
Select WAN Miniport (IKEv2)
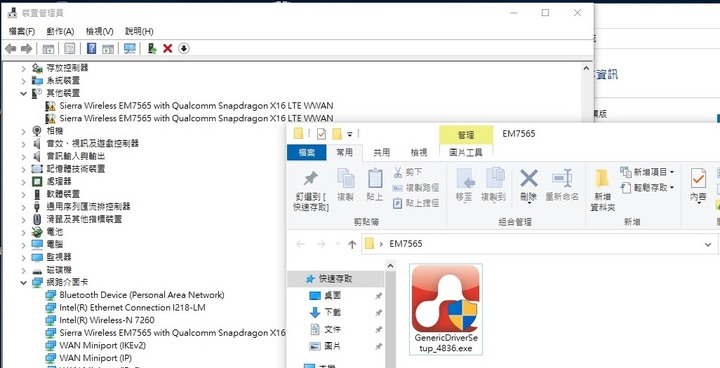pos(102,345)
